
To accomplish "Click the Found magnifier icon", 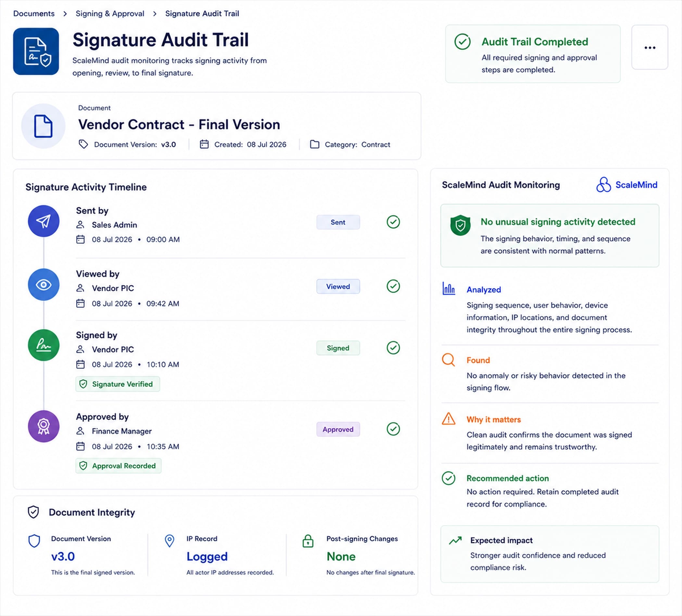I will coord(448,360).
